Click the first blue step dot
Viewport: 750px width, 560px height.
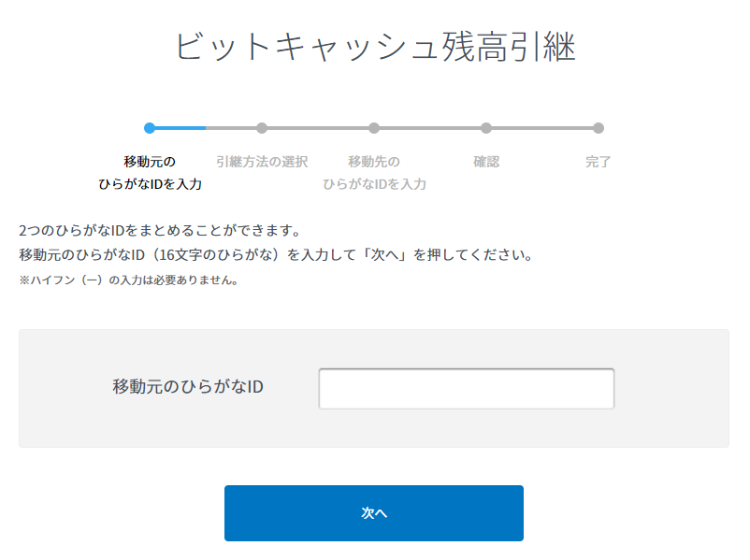click(150, 128)
